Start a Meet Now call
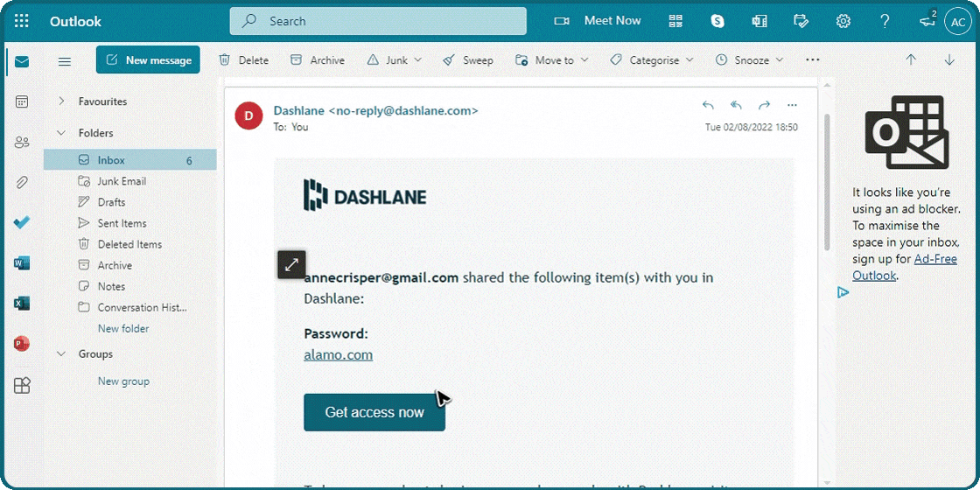 (598, 21)
